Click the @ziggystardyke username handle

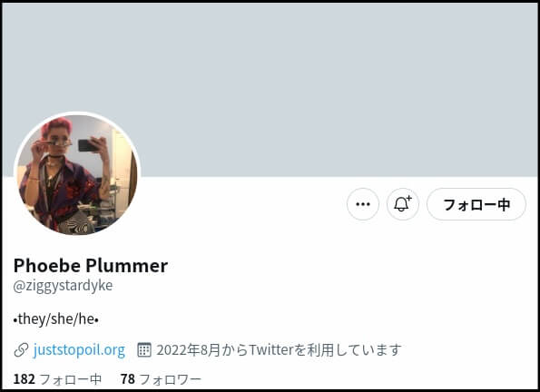[63, 286]
